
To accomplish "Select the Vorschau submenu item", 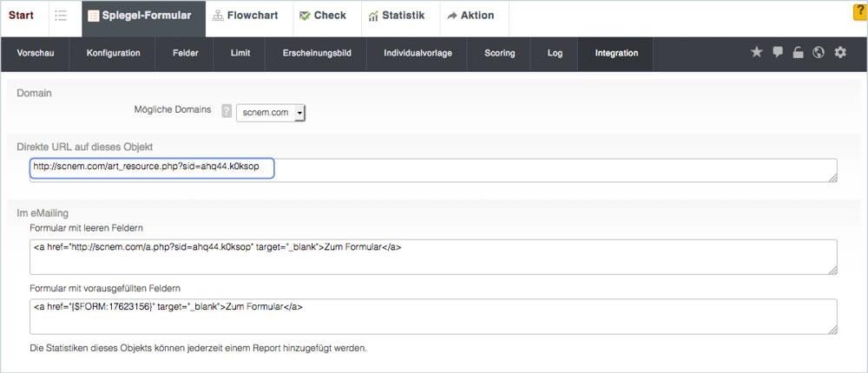I will click(x=36, y=53).
